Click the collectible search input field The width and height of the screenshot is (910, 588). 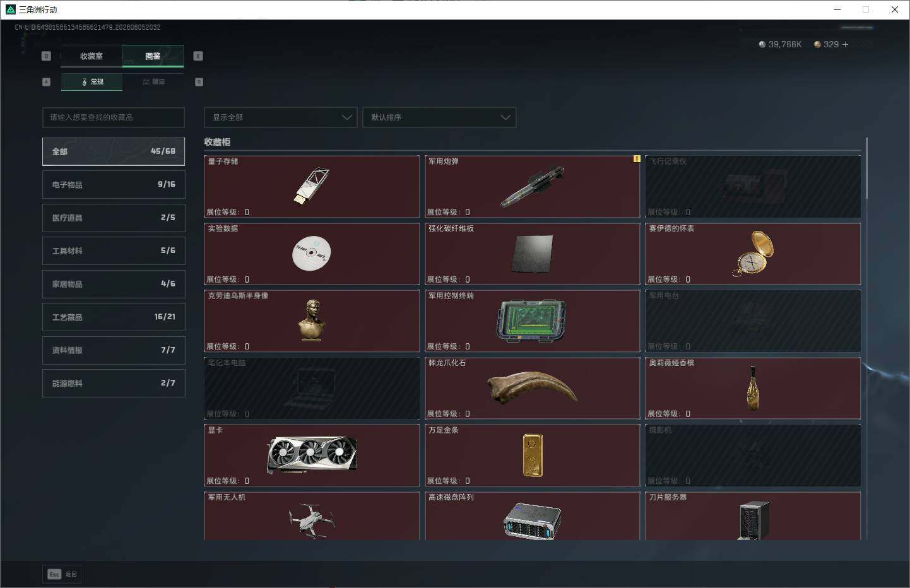[114, 117]
